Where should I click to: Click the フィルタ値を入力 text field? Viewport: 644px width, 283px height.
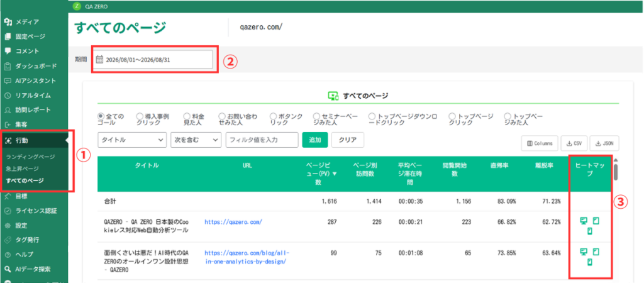tap(262, 140)
